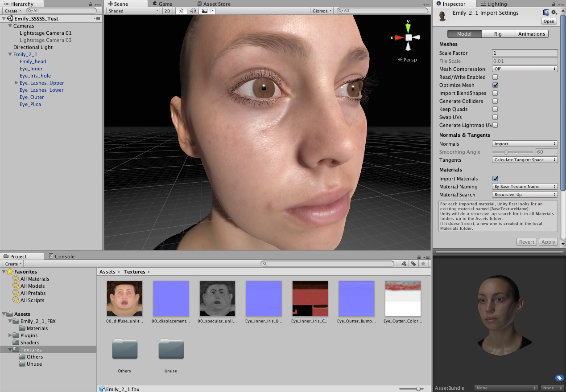
Task: Toggle scene audio with the speaker icon
Action: 192,11
